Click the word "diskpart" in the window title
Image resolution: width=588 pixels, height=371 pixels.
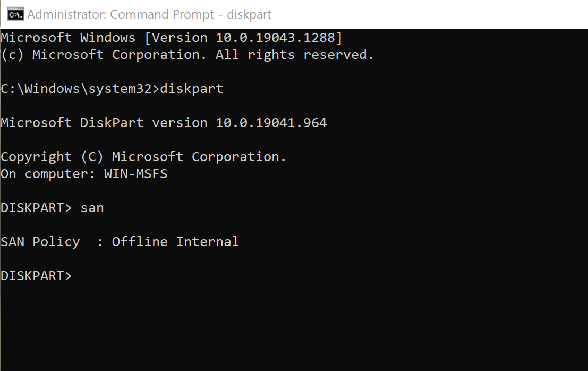pyautogui.click(x=249, y=14)
